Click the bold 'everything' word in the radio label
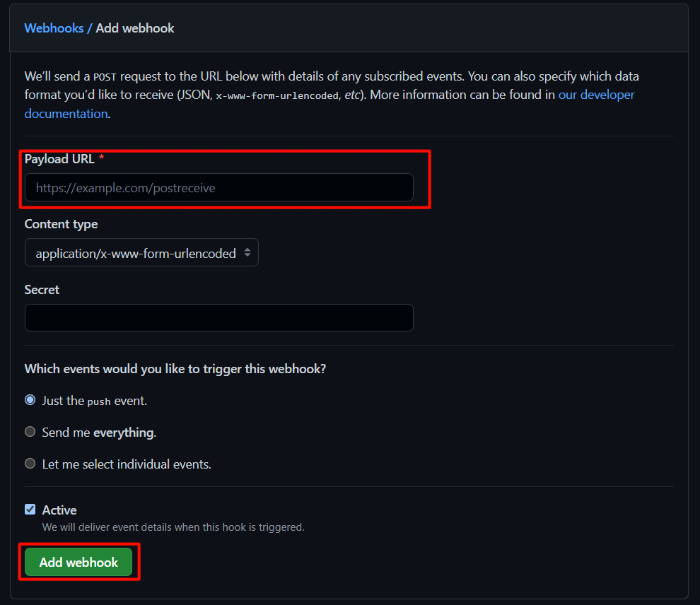 coord(124,432)
